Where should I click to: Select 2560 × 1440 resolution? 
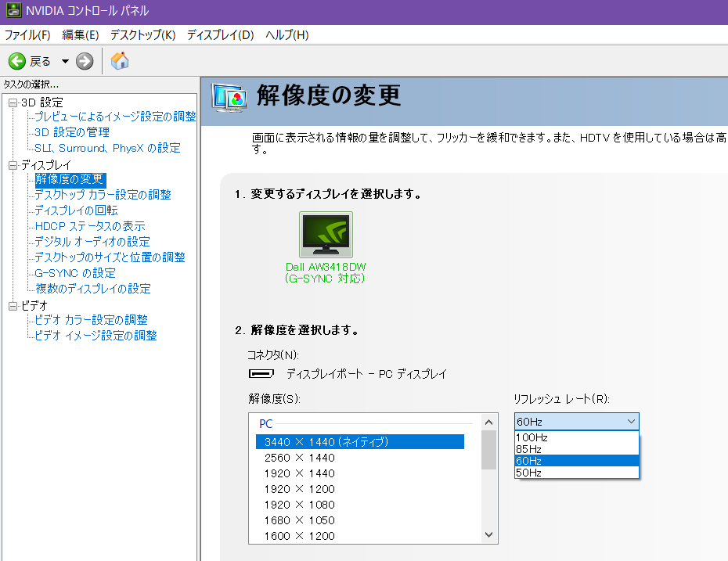(x=300, y=458)
